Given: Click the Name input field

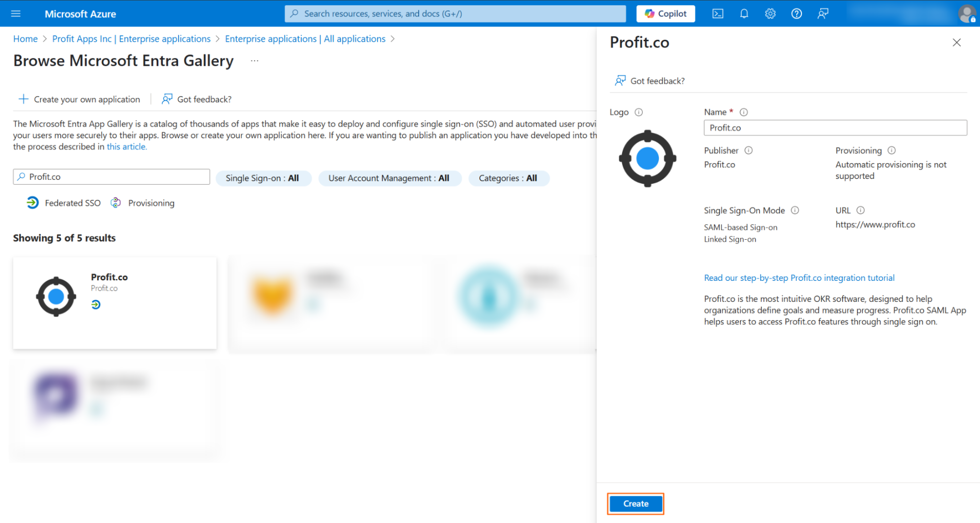Looking at the screenshot, I should [835, 127].
